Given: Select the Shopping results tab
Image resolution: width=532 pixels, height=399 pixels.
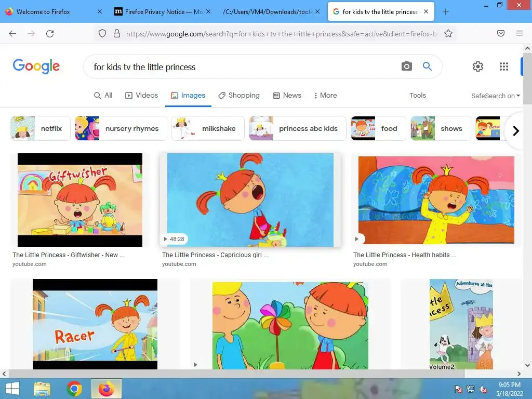Looking at the screenshot, I should (x=239, y=96).
